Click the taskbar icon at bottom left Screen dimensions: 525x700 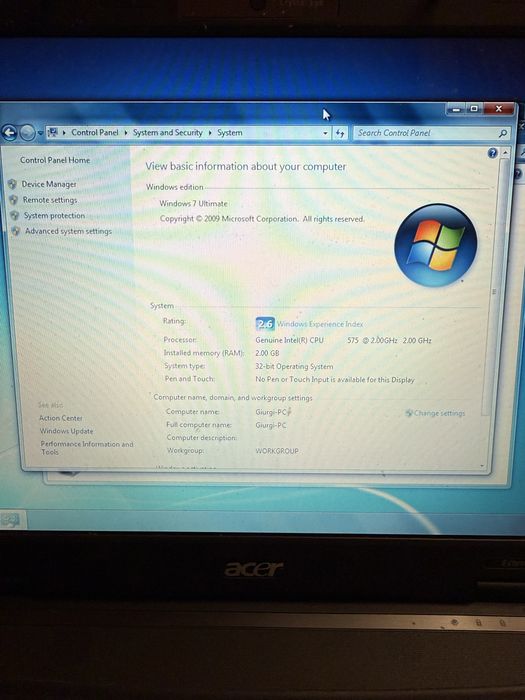click(x=10, y=520)
